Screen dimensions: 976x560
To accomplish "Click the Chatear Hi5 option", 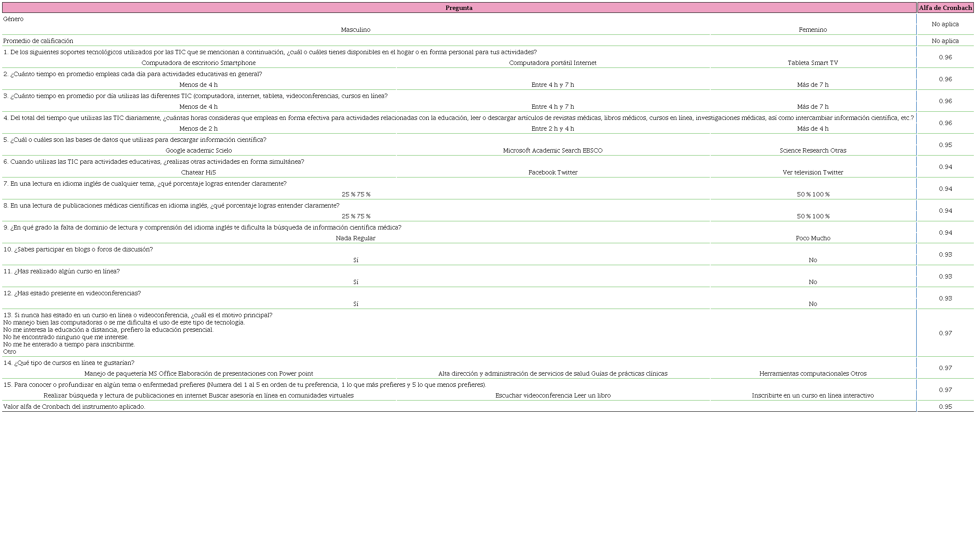I will [x=198, y=172].
